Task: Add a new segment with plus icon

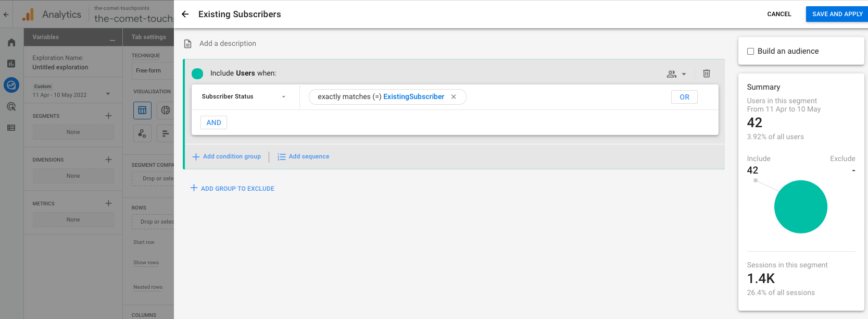Action: point(108,116)
